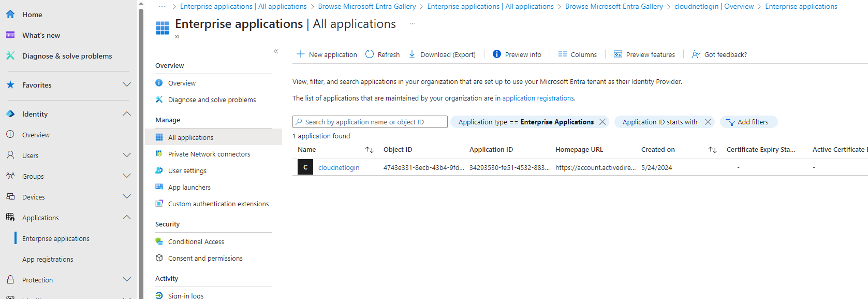Viewport: 868px width, 299px height.
Task: Click the cloudnetlogin app tile icon
Action: pyautogui.click(x=305, y=167)
